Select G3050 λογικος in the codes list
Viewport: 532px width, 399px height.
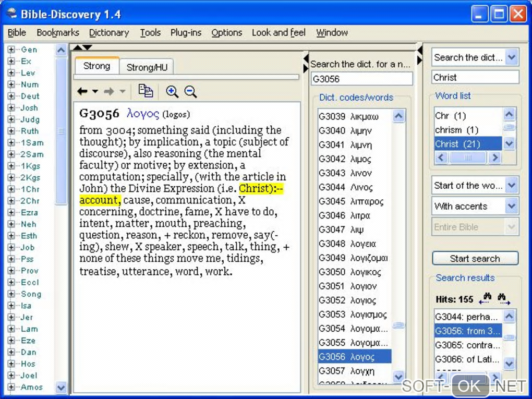tap(355, 272)
